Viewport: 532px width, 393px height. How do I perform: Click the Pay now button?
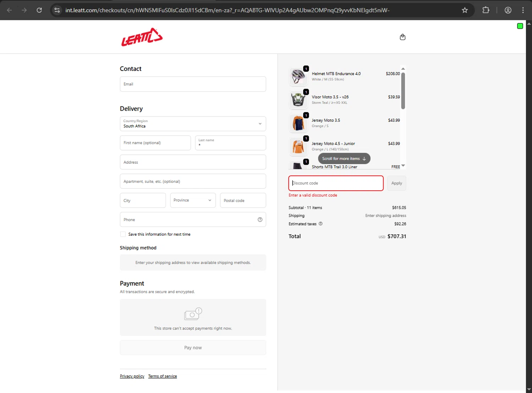pyautogui.click(x=193, y=348)
